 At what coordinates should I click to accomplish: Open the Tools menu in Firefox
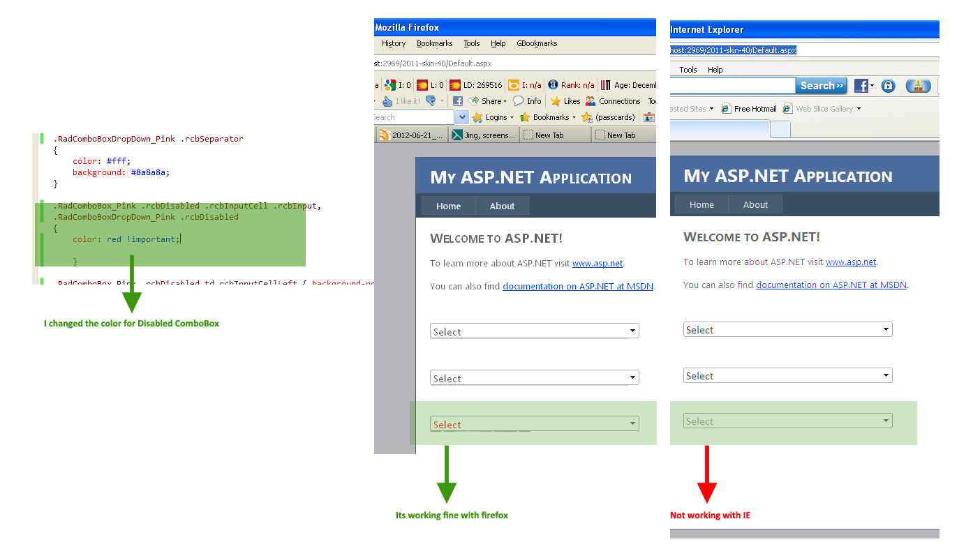[x=472, y=43]
